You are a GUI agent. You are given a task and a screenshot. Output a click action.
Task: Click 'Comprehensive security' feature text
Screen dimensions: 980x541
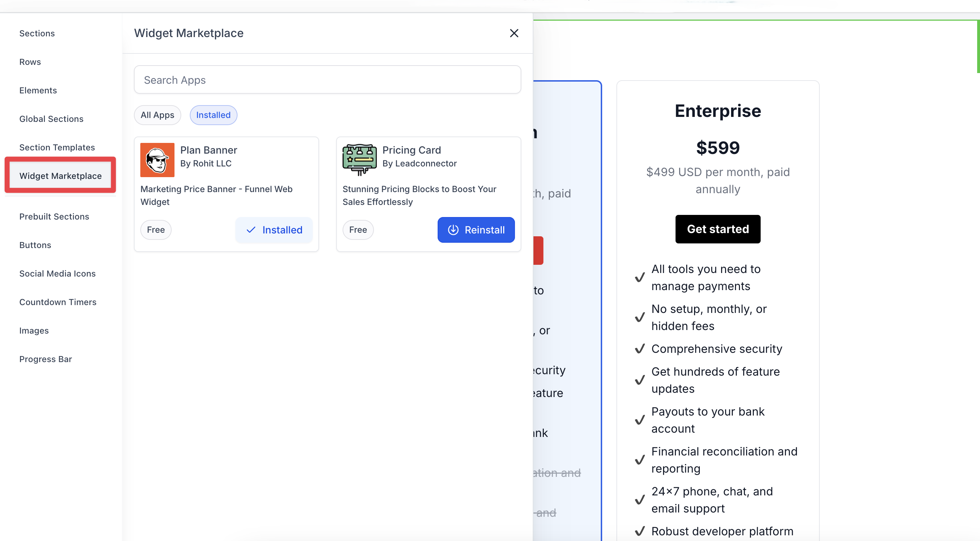[717, 349]
